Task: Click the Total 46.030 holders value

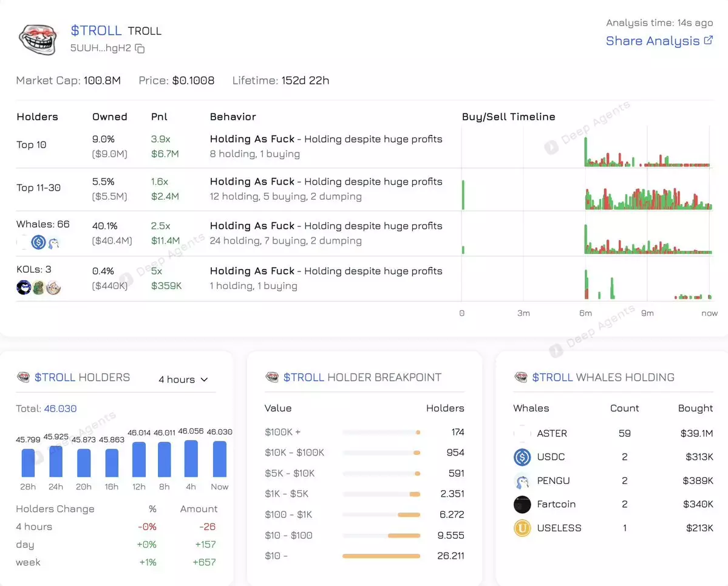Action: [60, 409]
